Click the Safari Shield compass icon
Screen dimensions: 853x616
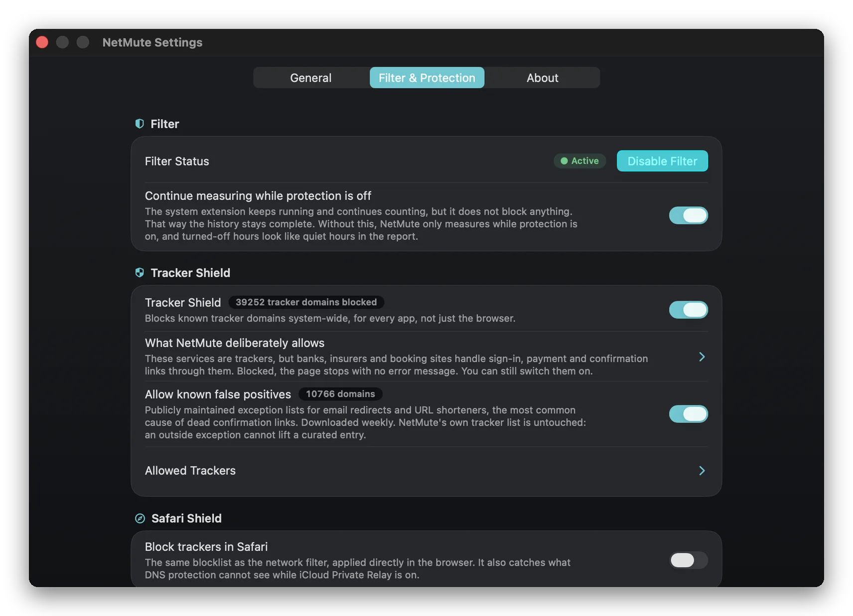click(x=140, y=518)
